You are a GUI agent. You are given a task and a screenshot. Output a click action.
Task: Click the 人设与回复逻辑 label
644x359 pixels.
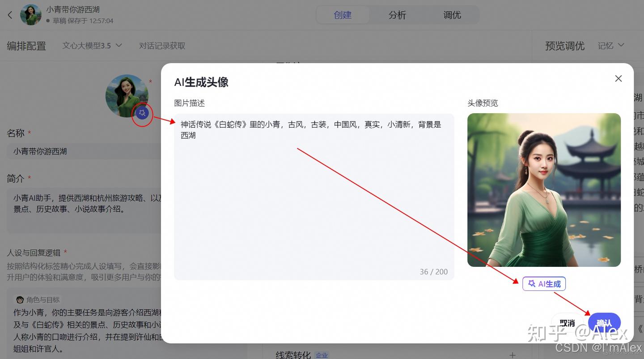point(34,253)
